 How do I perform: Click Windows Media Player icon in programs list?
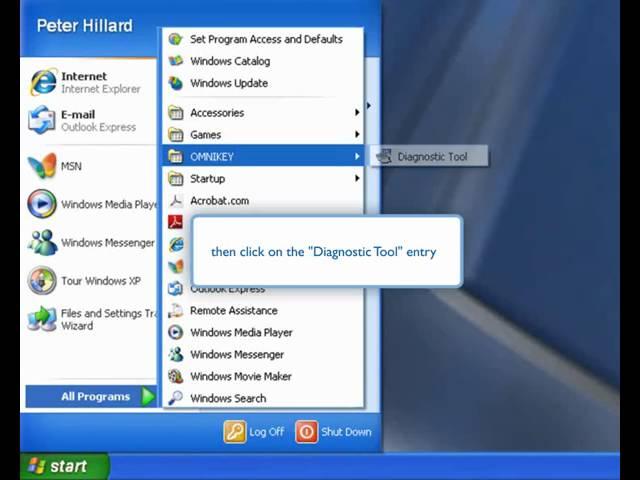coord(176,333)
